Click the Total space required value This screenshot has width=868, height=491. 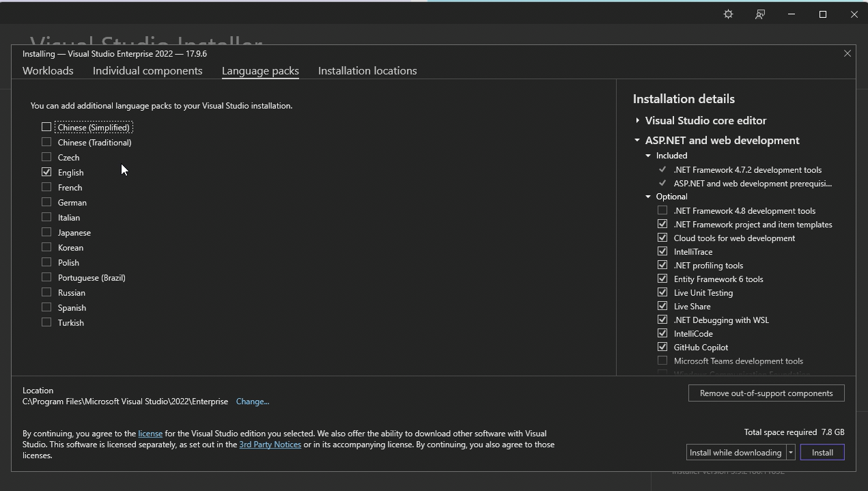pyautogui.click(x=833, y=432)
